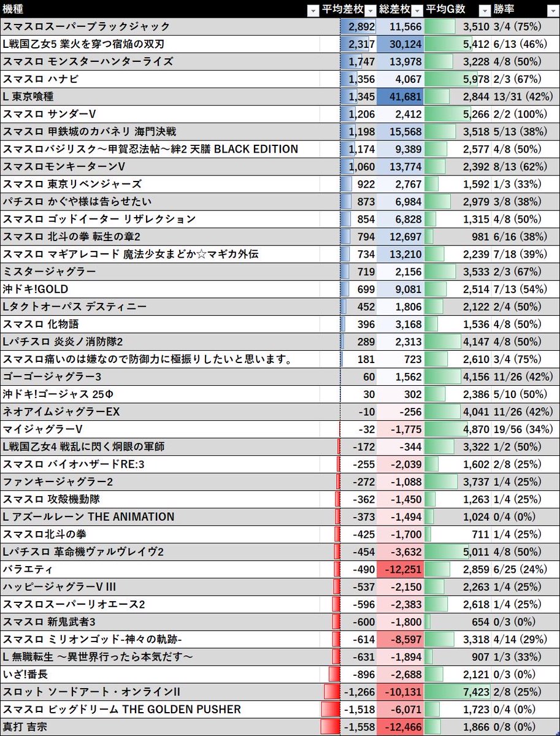
Task: Select ネオアイムジャグラーEX name cell
Action: 160,412
